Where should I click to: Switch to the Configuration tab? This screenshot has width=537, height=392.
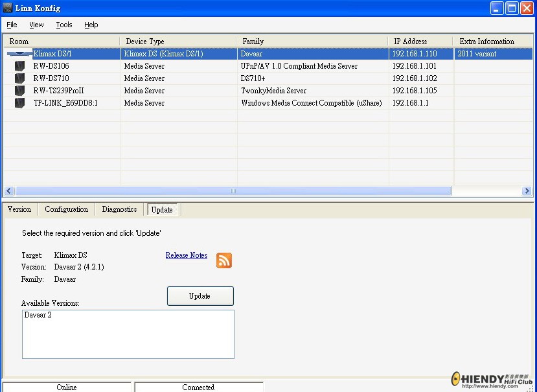(67, 209)
